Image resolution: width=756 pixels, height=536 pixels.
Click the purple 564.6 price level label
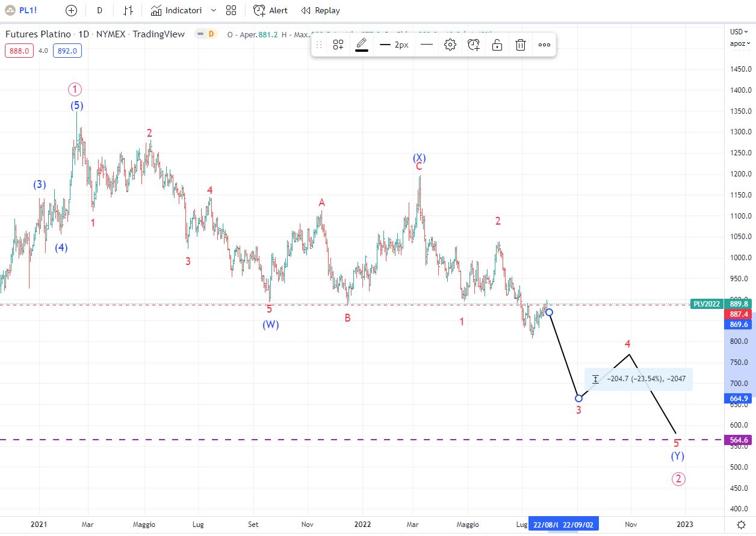(x=739, y=440)
